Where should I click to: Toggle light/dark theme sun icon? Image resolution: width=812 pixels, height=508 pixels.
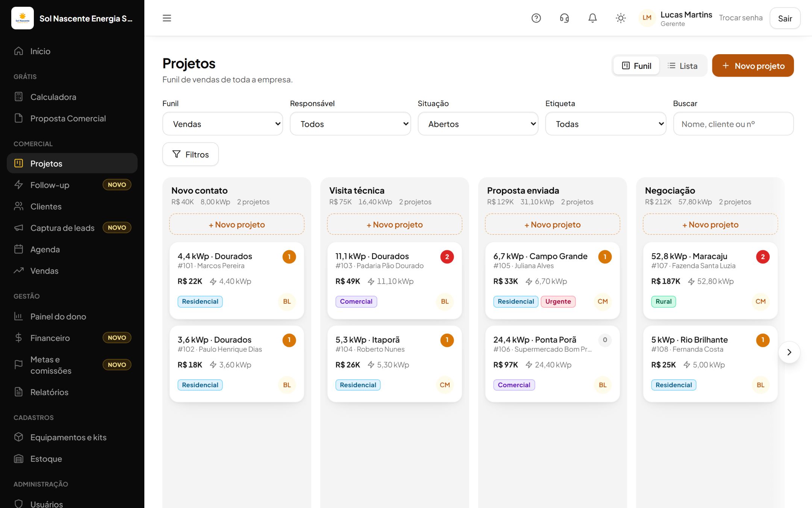point(621,18)
